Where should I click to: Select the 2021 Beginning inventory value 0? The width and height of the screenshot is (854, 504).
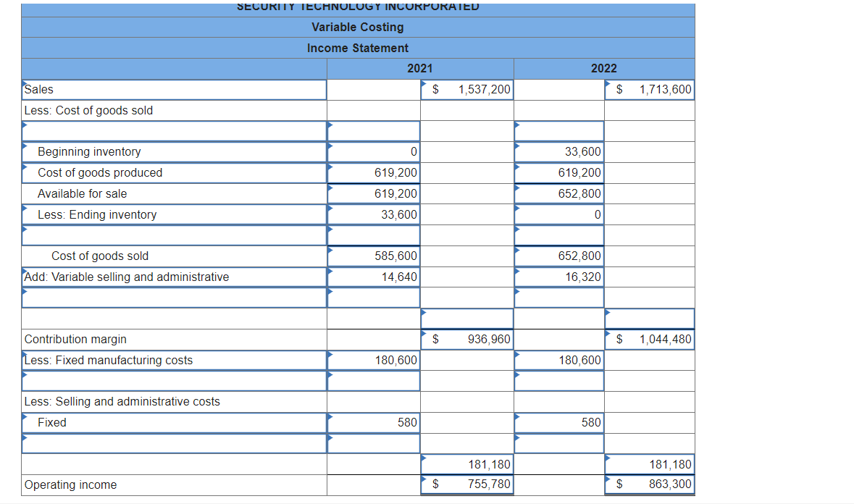374,152
